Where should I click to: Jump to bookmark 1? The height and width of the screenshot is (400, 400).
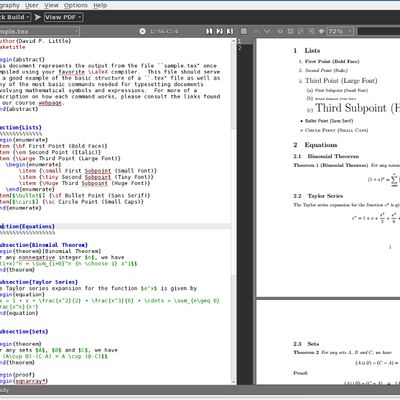[x=209, y=31]
